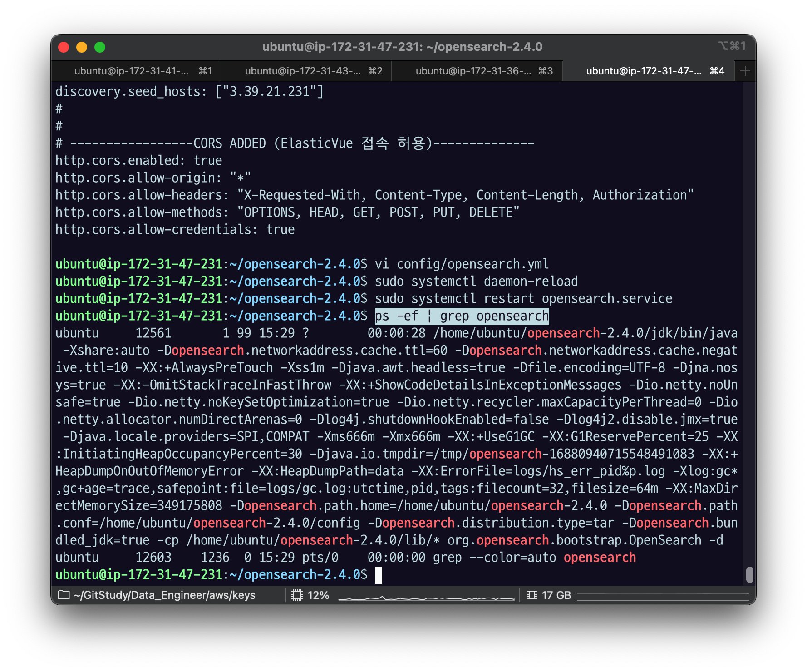Click the highlighted ps -ef | grep opensearch command
807x672 pixels.
[462, 316]
